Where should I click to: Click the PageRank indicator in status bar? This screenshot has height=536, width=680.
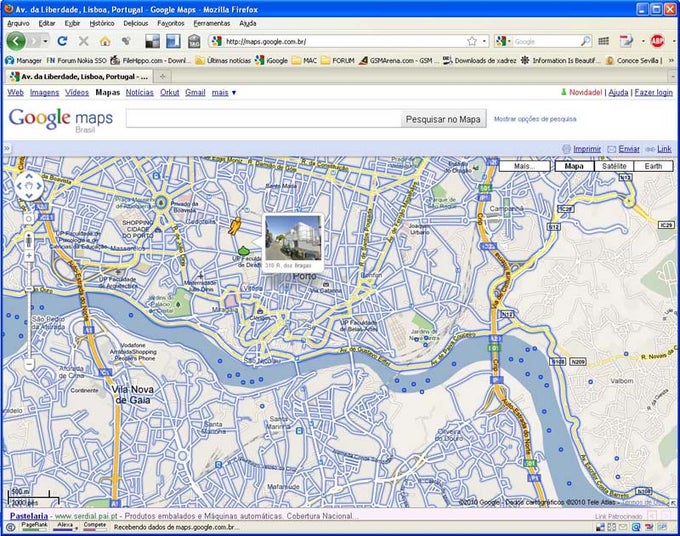(x=34, y=526)
